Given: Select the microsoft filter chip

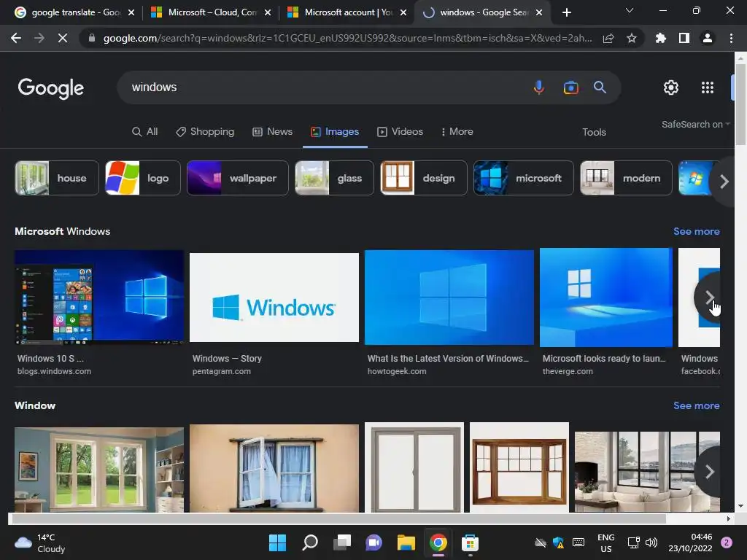Looking at the screenshot, I should (x=524, y=178).
